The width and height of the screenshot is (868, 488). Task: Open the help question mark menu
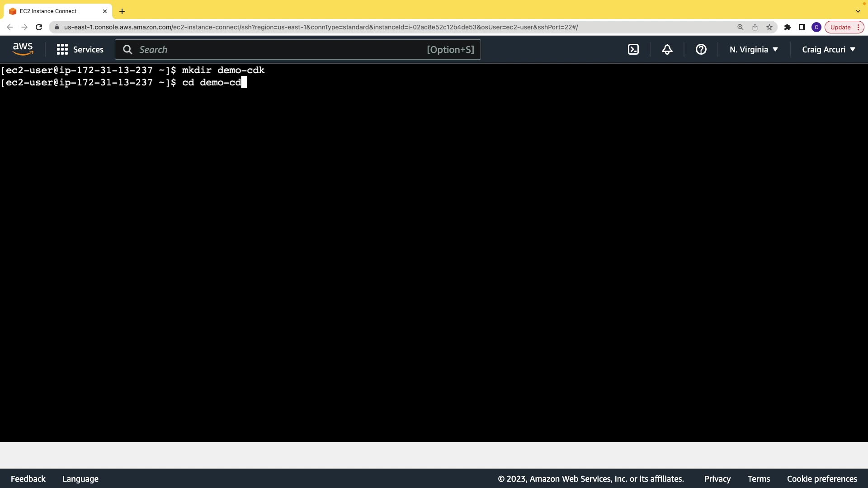pos(701,50)
